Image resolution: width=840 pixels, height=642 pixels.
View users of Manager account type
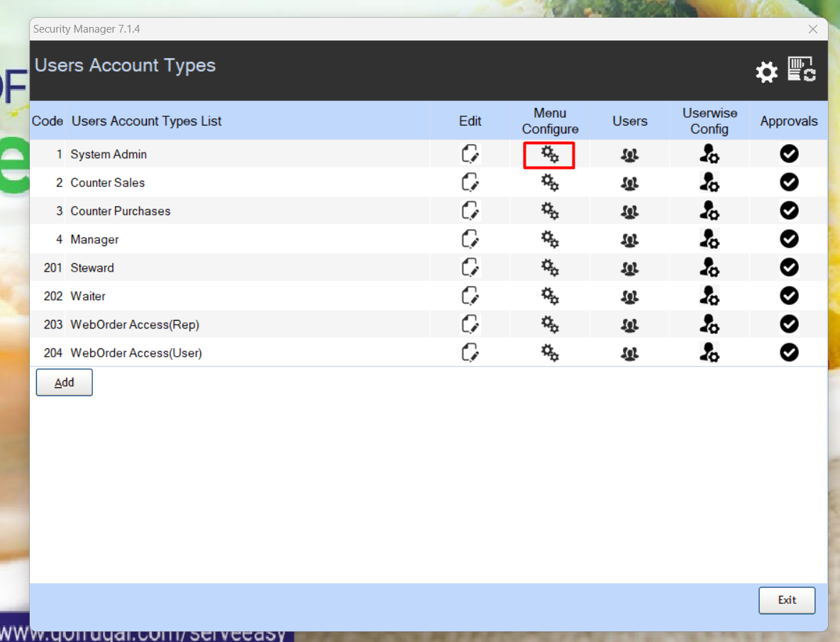[629, 240]
